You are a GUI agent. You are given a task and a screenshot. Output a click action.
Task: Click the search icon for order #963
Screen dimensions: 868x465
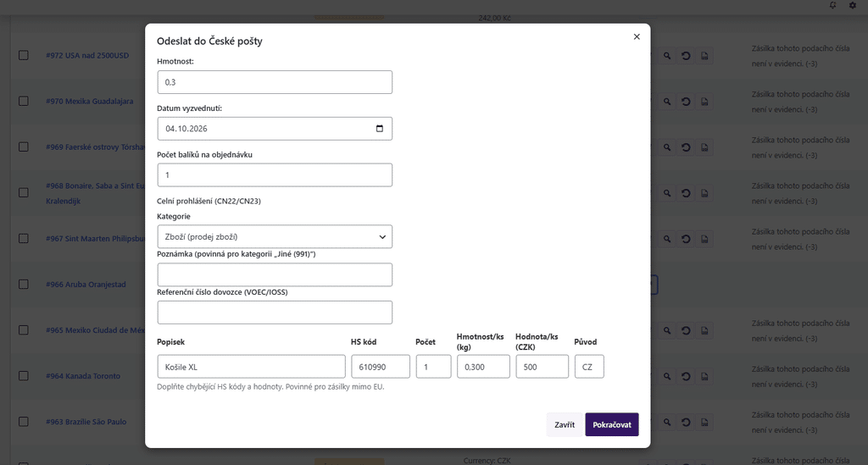click(667, 423)
